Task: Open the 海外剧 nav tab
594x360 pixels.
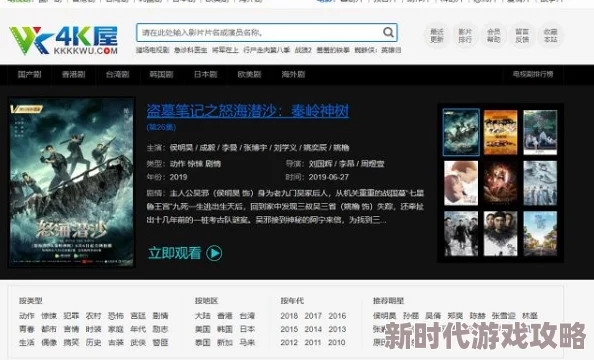Action: click(293, 74)
